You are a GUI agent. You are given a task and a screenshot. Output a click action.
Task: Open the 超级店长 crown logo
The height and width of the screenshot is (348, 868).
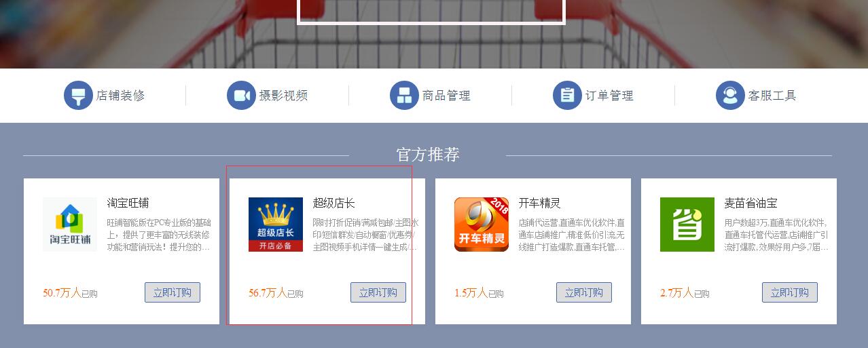point(276,225)
